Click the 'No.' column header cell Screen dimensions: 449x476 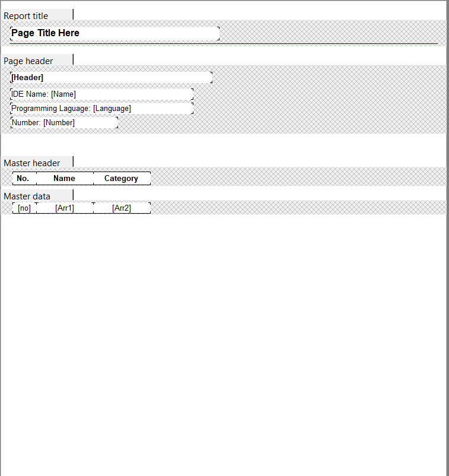tap(24, 178)
